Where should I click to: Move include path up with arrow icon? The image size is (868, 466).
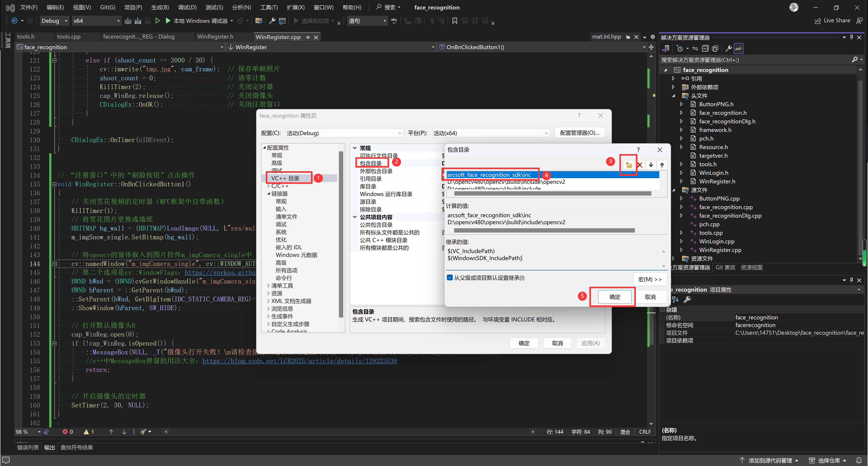point(662,165)
